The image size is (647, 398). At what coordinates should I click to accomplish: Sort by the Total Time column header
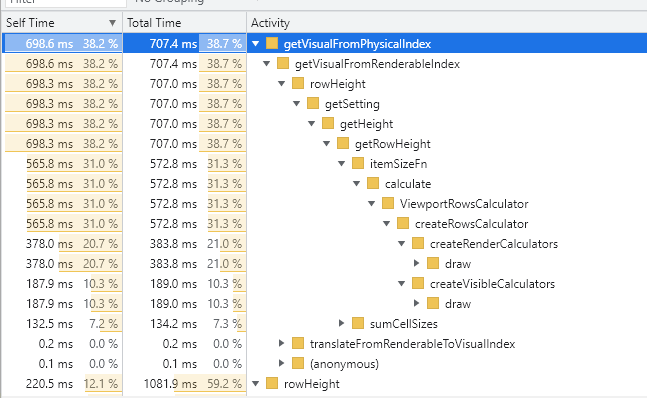(184, 23)
